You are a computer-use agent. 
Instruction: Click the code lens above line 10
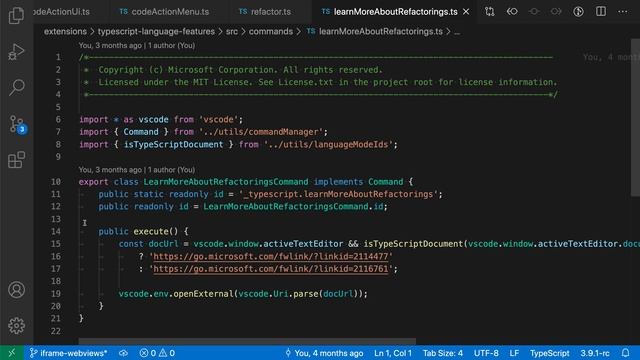pyautogui.click(x=137, y=169)
